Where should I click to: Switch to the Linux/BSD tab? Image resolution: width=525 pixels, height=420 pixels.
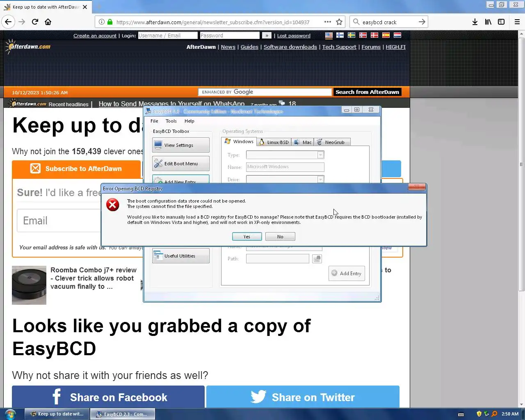coord(274,142)
